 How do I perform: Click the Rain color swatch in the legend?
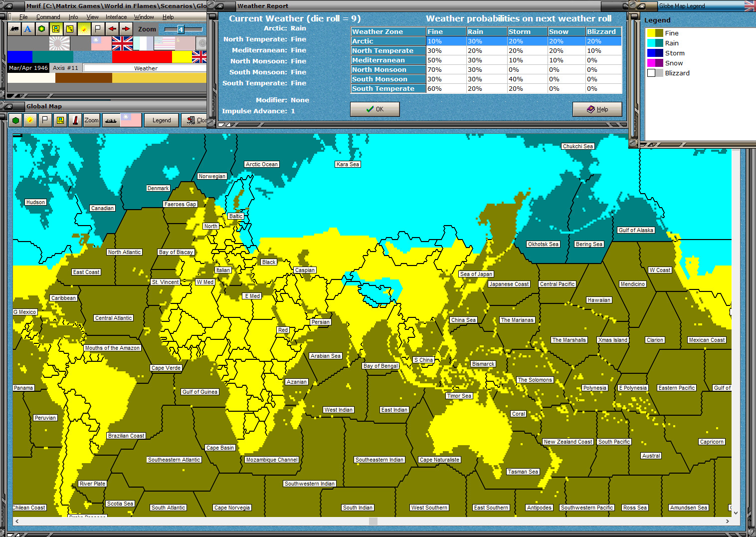pyautogui.click(x=655, y=43)
